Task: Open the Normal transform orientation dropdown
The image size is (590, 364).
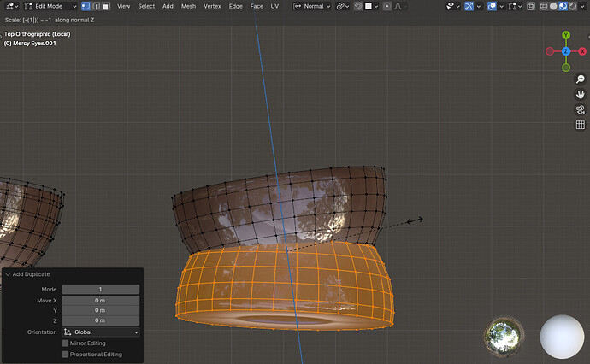Action: 312,6
